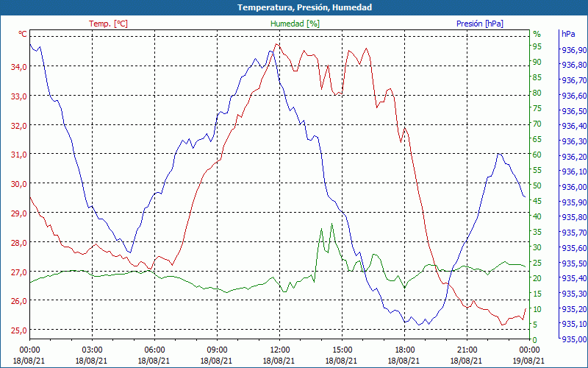
Task: Click the 936,00 pressure axis value
Action: pos(574,187)
